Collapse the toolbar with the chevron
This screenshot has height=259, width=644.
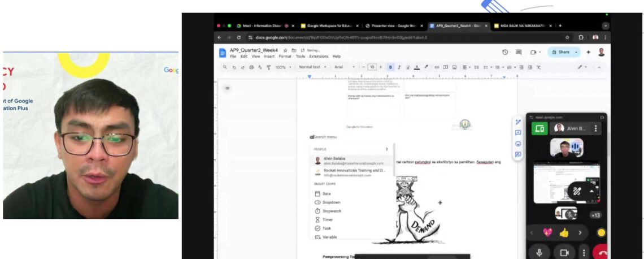(599, 67)
